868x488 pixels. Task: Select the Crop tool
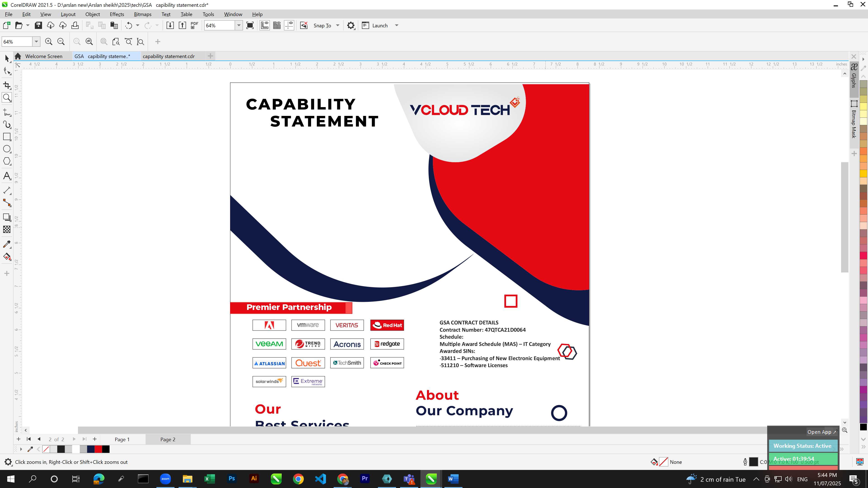pyautogui.click(x=7, y=85)
